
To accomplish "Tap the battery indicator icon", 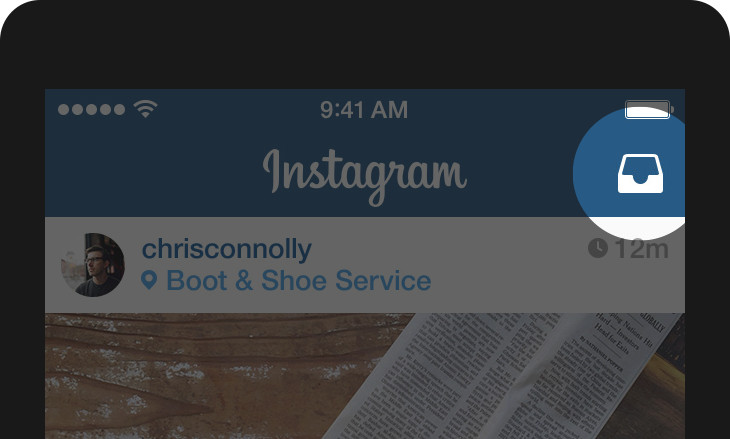I will click(649, 109).
